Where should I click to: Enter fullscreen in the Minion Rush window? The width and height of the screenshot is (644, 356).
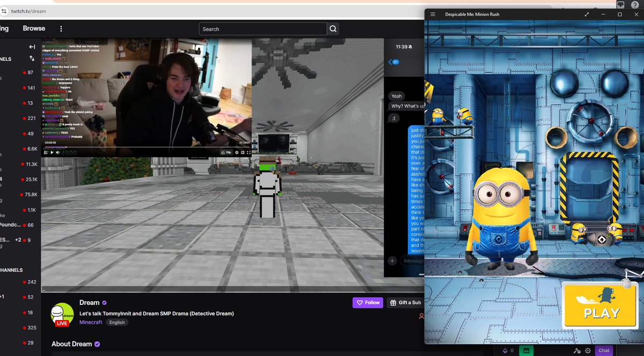pyautogui.click(x=587, y=14)
